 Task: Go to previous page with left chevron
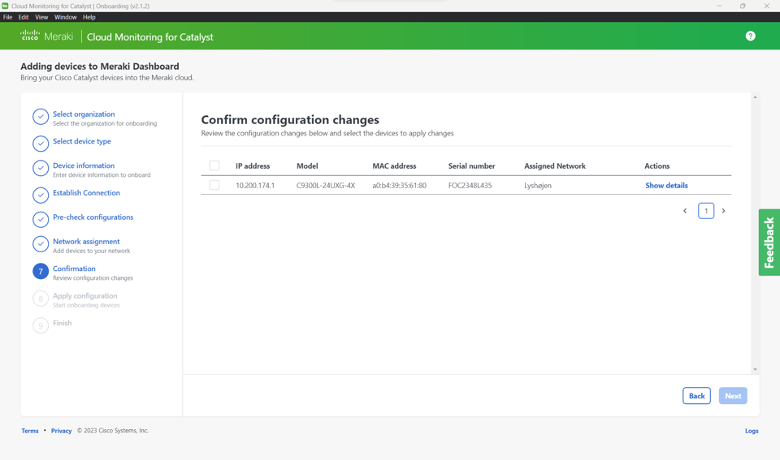[x=685, y=211]
